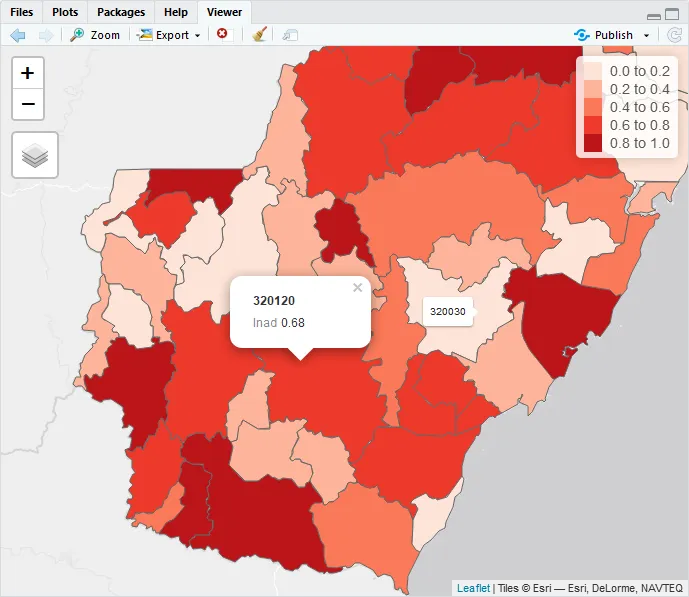Click the back arrow navigation icon
The width and height of the screenshot is (689, 597).
18,35
